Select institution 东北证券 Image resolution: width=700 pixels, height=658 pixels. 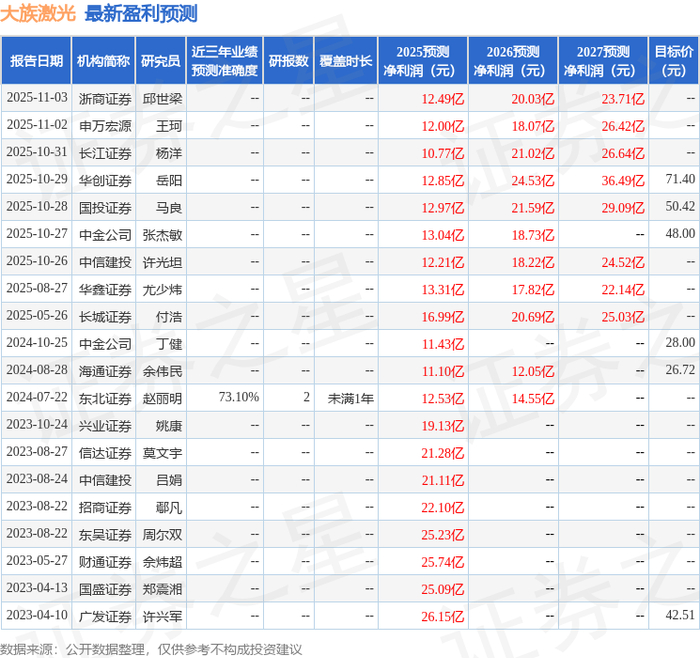(105, 398)
